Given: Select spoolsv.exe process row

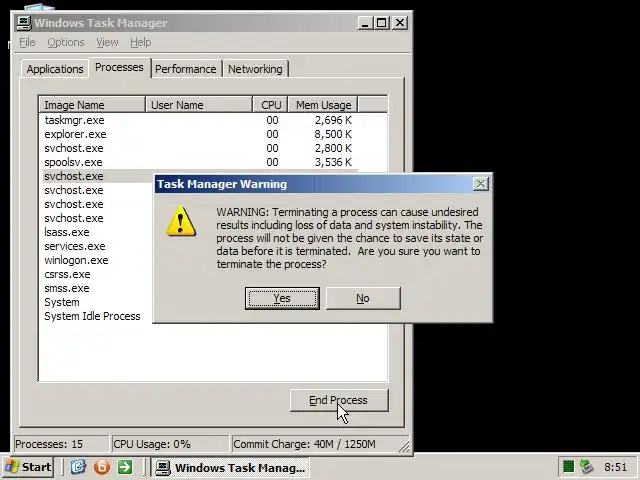Looking at the screenshot, I should tap(200, 162).
